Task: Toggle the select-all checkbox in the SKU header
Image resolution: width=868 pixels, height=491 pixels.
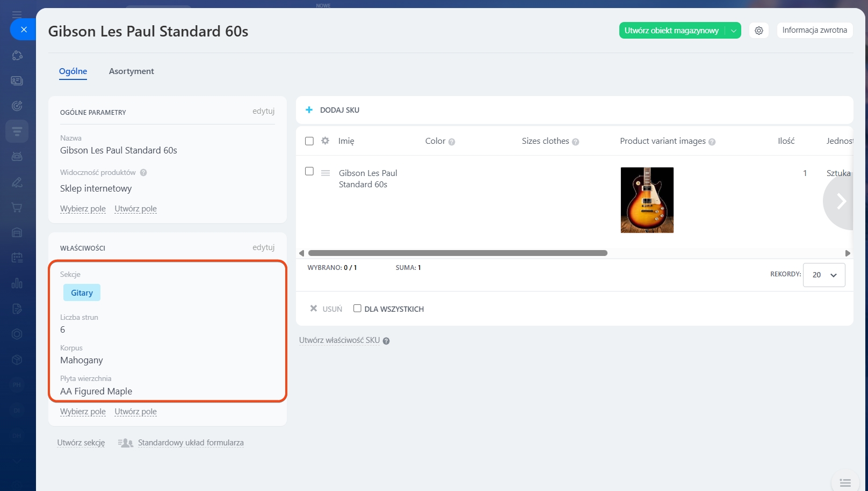Action: 309,141
